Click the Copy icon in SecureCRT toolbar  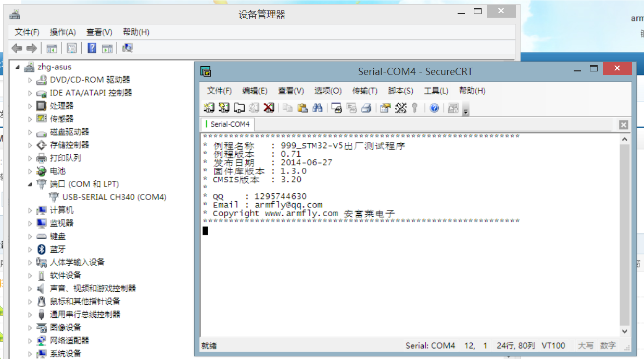point(288,108)
